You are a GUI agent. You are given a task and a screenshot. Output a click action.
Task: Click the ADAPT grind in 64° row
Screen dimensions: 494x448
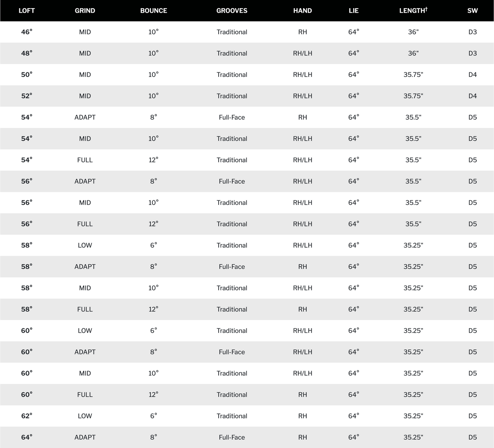click(x=85, y=437)
